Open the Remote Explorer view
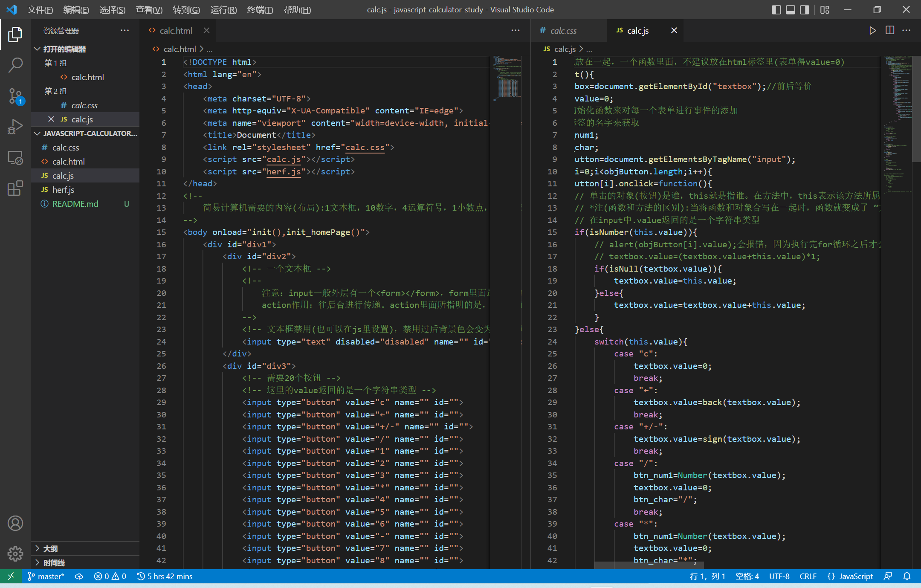 (15, 158)
